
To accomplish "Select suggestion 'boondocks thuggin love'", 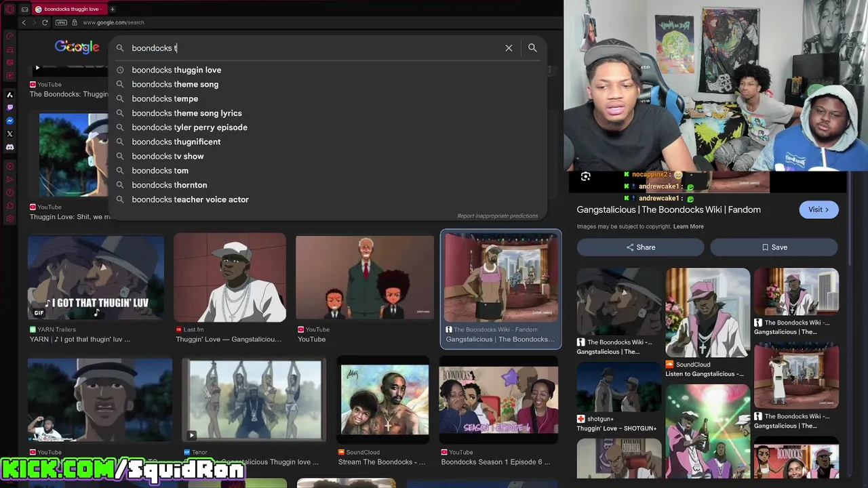I will tap(328, 70).
